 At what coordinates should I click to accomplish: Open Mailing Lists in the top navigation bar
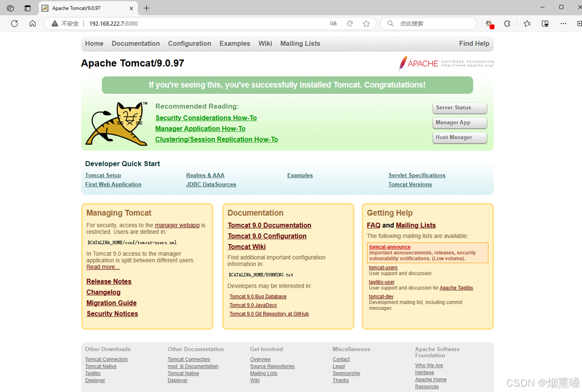click(x=300, y=43)
